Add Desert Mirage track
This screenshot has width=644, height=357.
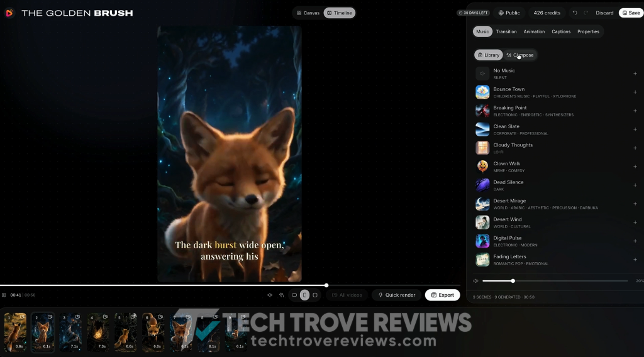[635, 204]
